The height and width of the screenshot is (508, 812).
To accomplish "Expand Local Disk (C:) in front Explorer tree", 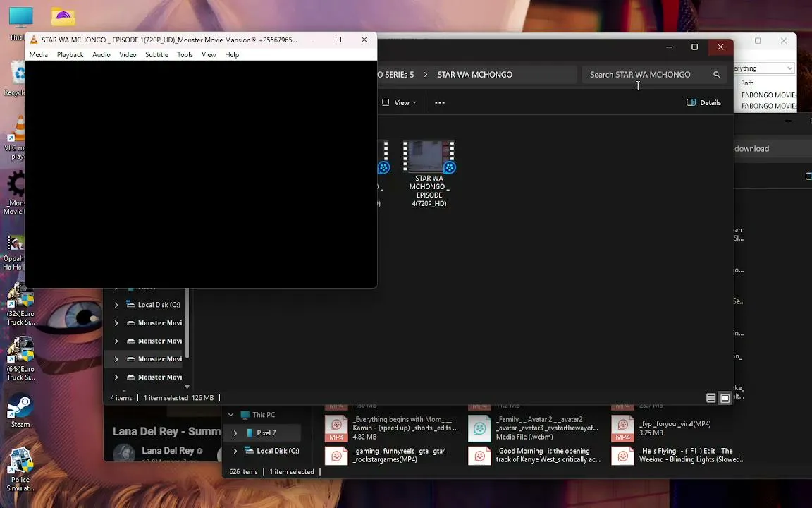I will pyautogui.click(x=116, y=305).
